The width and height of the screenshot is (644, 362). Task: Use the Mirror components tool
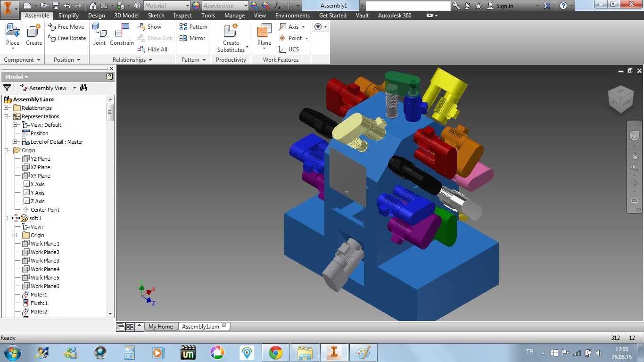pos(192,38)
